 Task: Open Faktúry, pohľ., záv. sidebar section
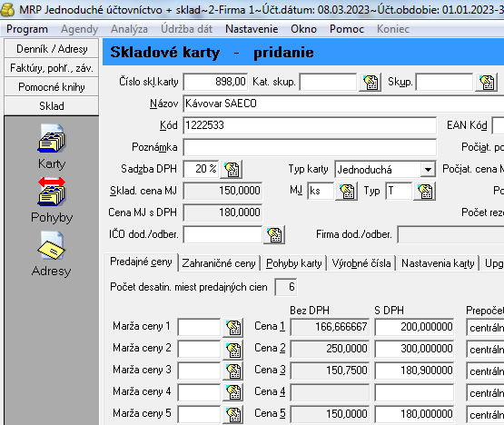pos(52,68)
